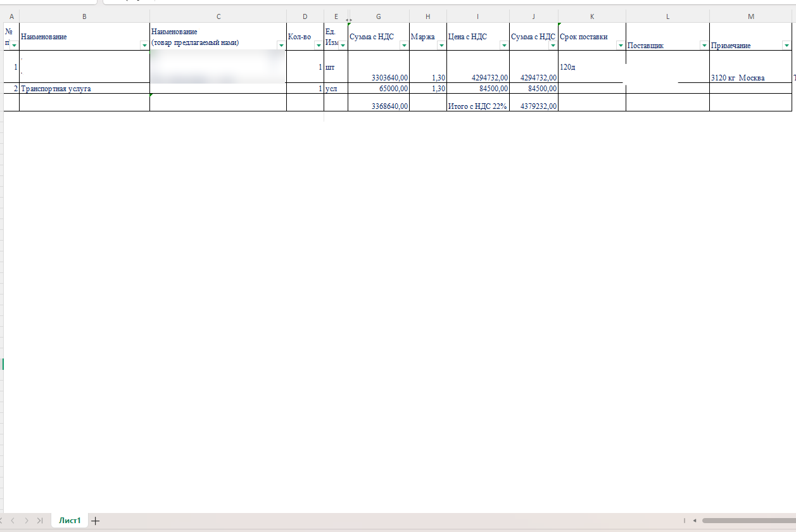This screenshot has width=796, height=532.
Task: Select column M by its header letter
Action: point(751,16)
